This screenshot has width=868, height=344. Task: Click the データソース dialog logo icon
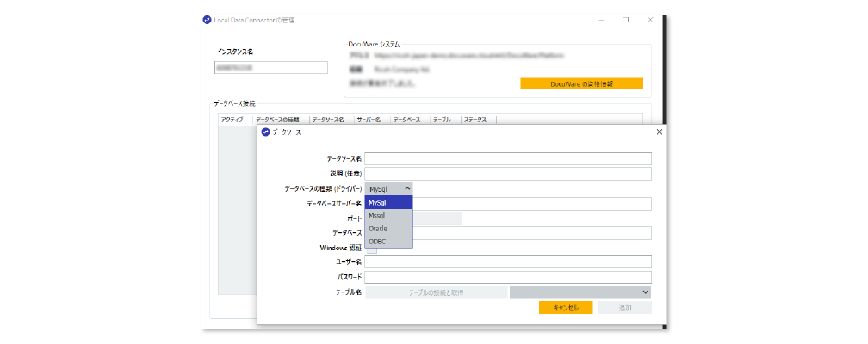pyautogui.click(x=265, y=132)
